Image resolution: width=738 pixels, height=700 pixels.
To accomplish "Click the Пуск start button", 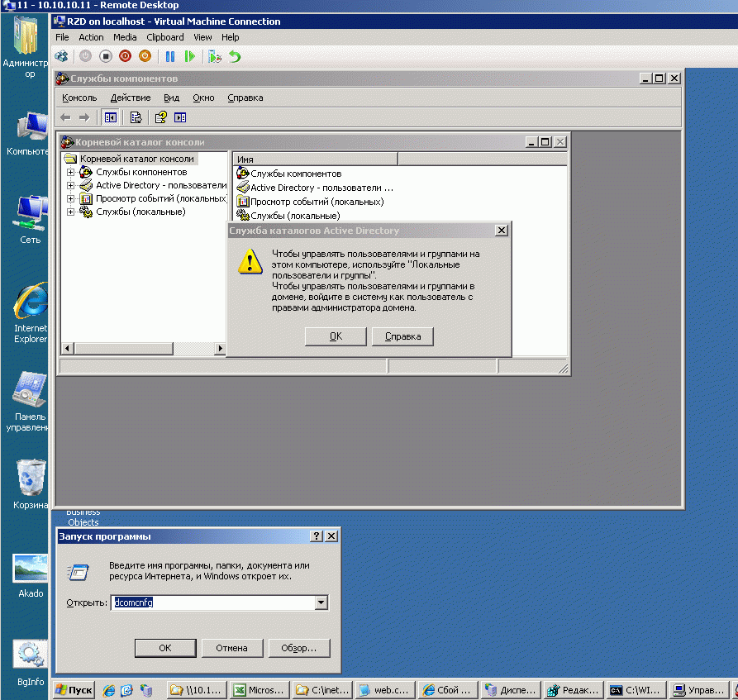I will [74, 690].
